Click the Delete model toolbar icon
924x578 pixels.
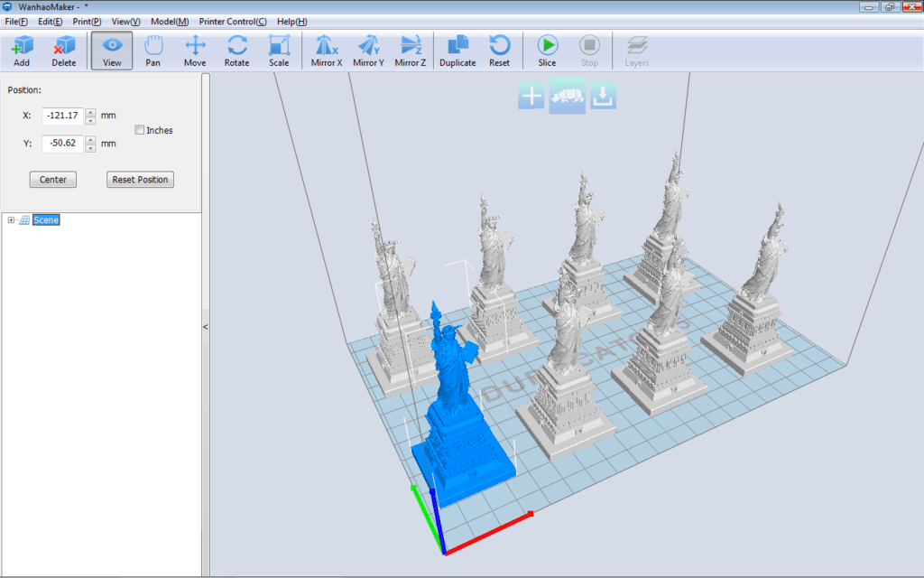[64, 51]
